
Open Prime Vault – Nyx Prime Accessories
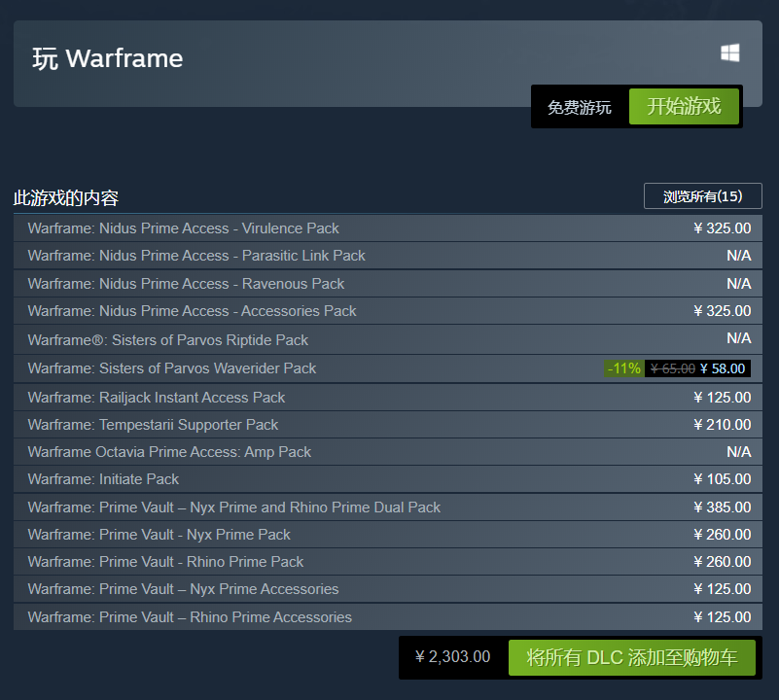(387, 589)
